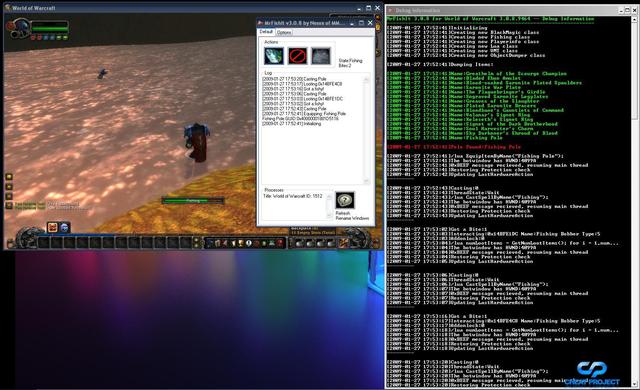
Task: Click the top chat button on left edge
Action: [9, 177]
